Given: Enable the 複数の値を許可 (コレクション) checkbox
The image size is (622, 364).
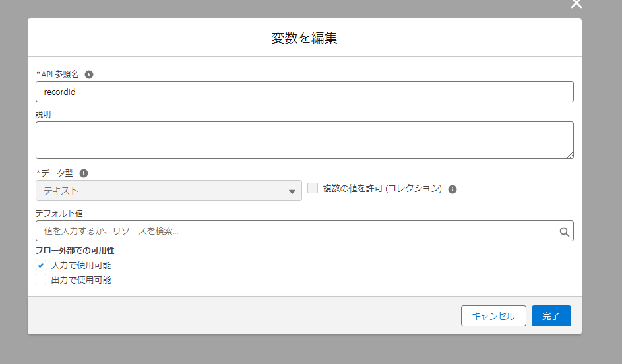Looking at the screenshot, I should click(313, 188).
